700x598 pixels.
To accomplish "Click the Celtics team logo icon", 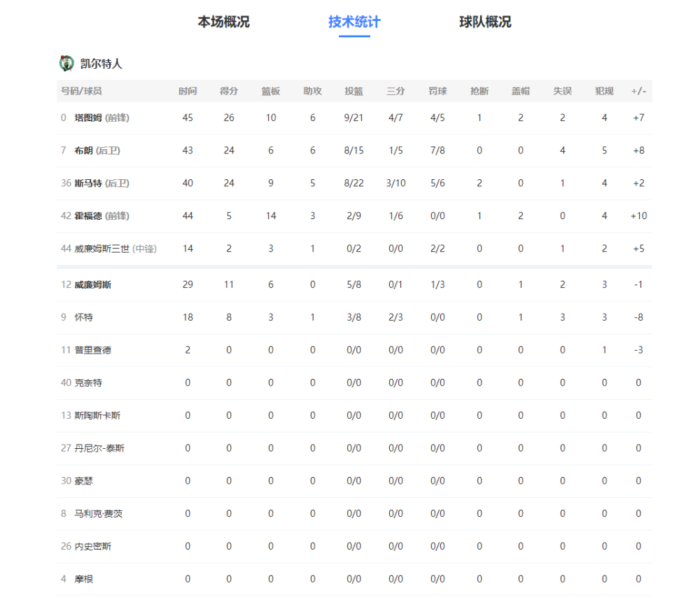I will (x=66, y=64).
